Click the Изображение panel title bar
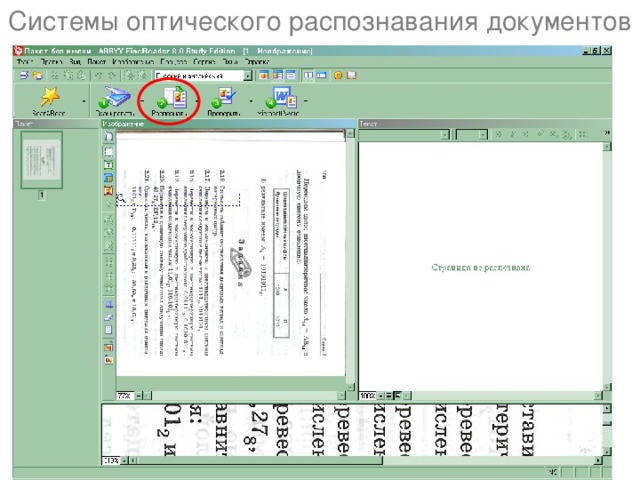The image size is (640, 480). click(x=229, y=124)
